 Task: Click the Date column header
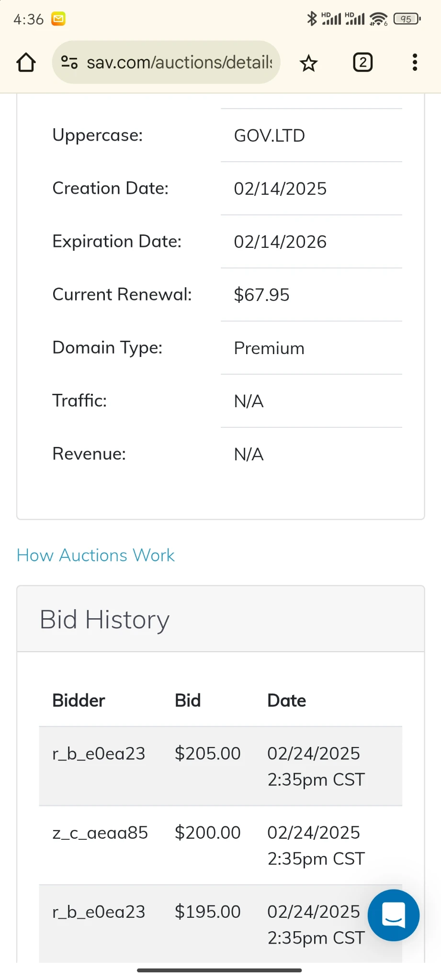(x=286, y=701)
